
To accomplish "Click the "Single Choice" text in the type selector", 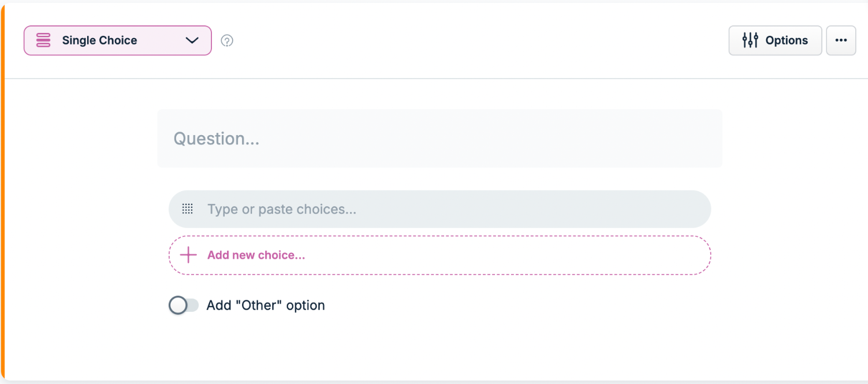I will [100, 40].
